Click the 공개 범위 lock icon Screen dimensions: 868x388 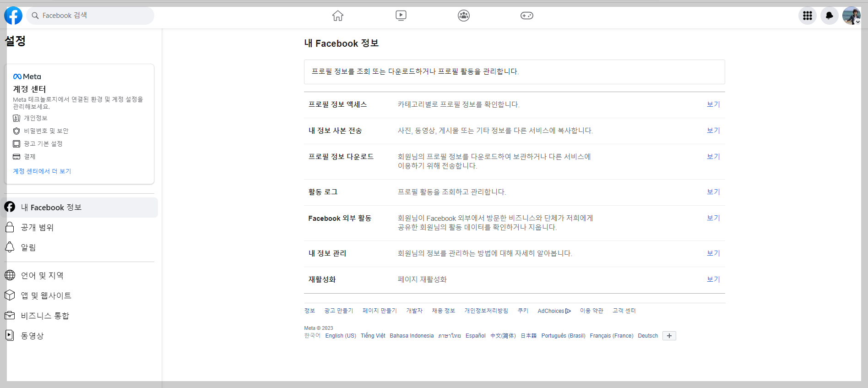(x=10, y=227)
